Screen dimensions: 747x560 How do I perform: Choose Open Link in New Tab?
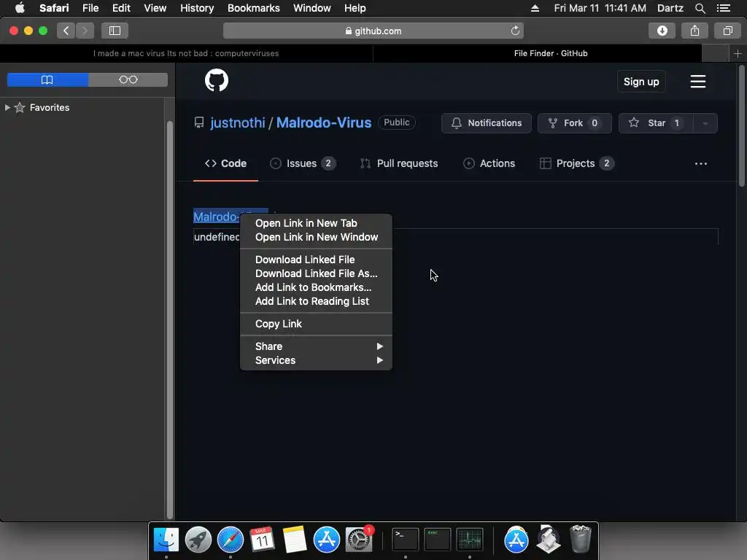[x=316, y=223]
